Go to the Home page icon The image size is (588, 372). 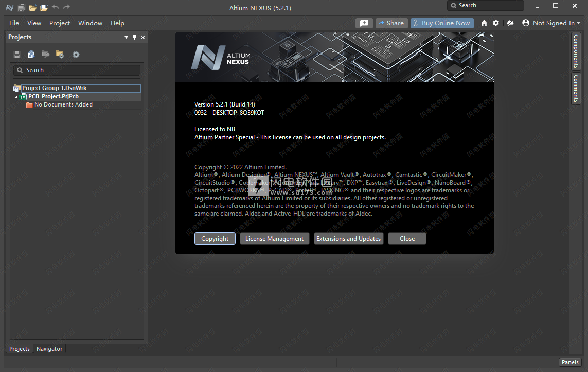(484, 23)
